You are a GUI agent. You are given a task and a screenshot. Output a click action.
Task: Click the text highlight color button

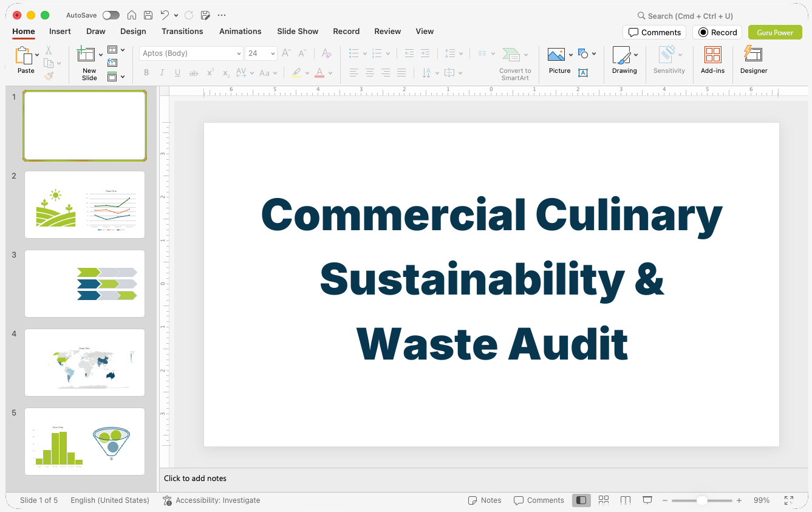coord(296,73)
